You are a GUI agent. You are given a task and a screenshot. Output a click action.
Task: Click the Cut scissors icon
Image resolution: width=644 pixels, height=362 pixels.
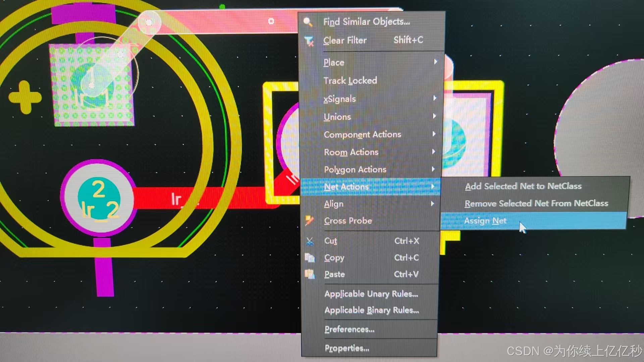(309, 241)
